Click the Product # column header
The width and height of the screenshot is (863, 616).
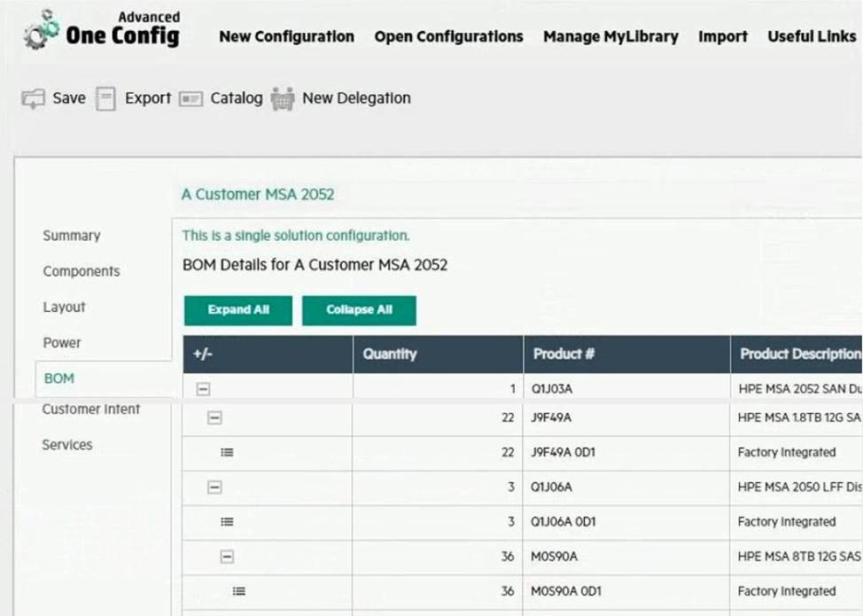coord(564,354)
